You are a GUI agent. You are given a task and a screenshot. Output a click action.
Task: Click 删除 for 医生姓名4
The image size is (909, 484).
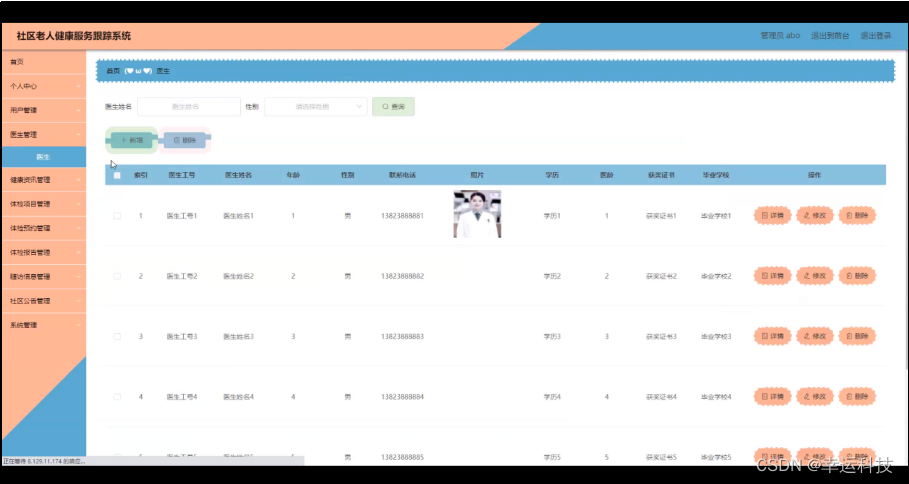click(x=857, y=396)
